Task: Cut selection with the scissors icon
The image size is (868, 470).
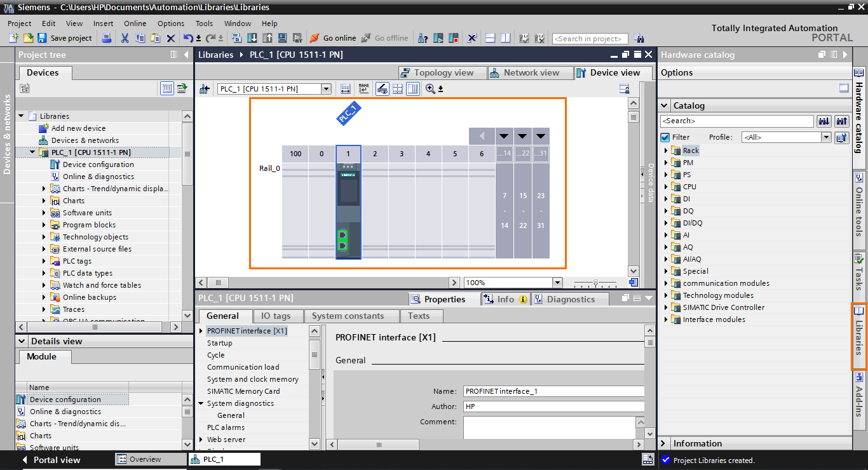Action: coord(125,38)
